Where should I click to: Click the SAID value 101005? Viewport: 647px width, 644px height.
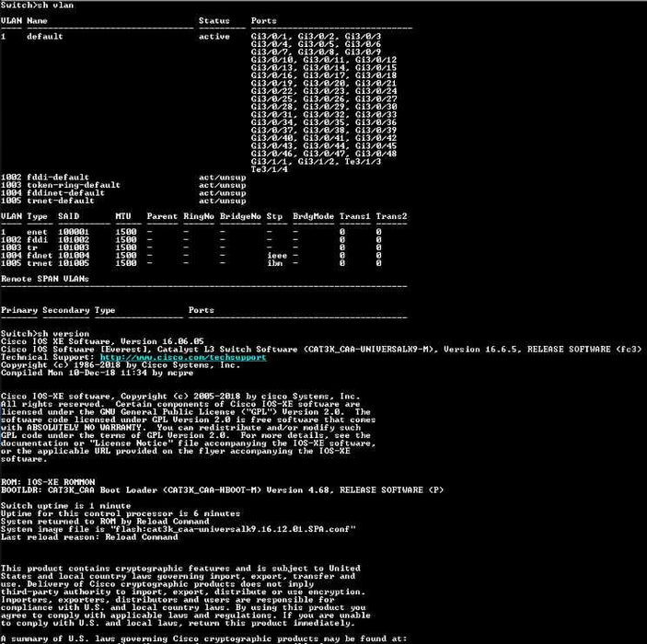click(x=74, y=263)
